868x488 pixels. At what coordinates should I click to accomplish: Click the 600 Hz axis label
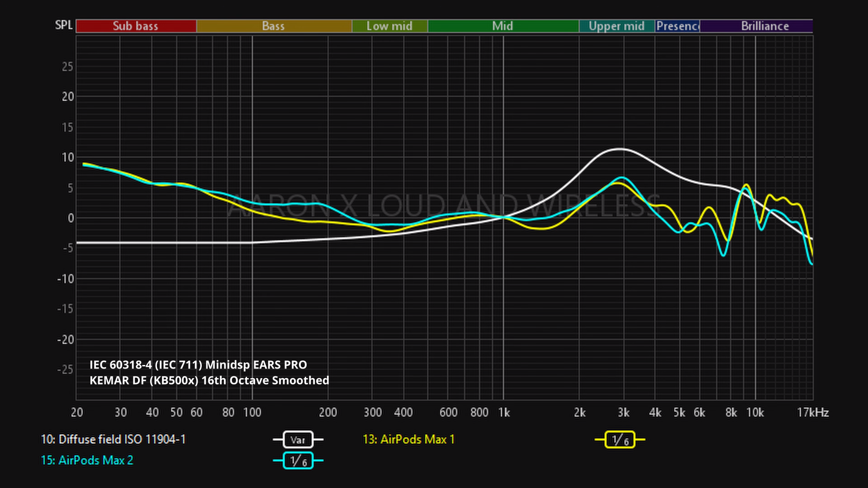point(448,412)
